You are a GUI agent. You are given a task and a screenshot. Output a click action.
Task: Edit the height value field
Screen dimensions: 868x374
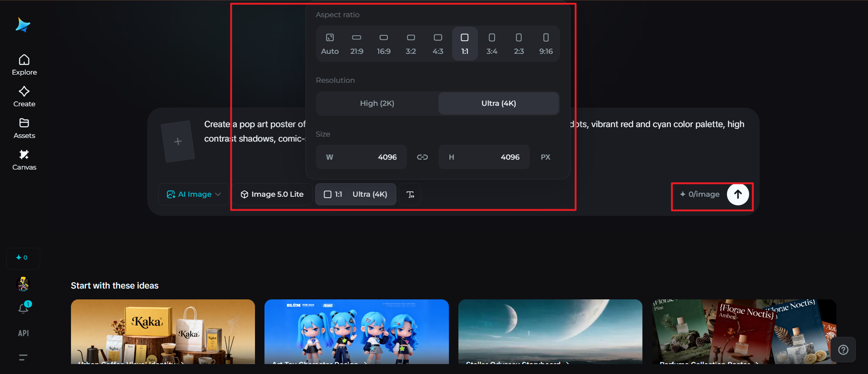484,157
